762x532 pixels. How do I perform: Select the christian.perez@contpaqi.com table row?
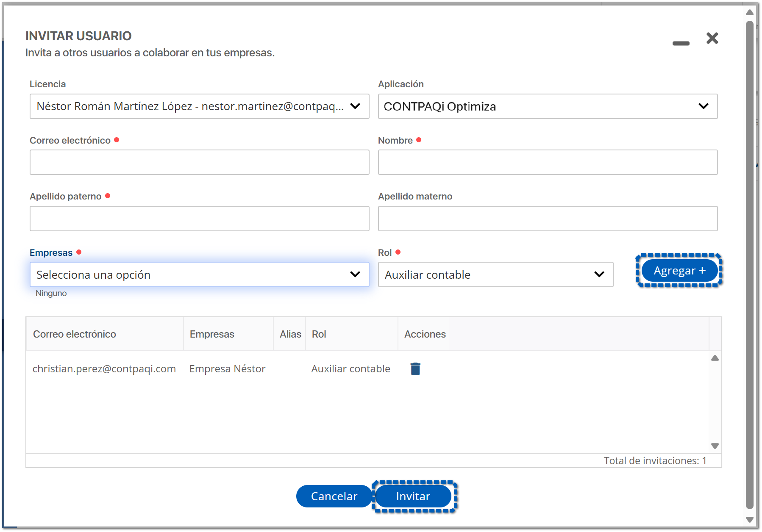click(x=104, y=369)
